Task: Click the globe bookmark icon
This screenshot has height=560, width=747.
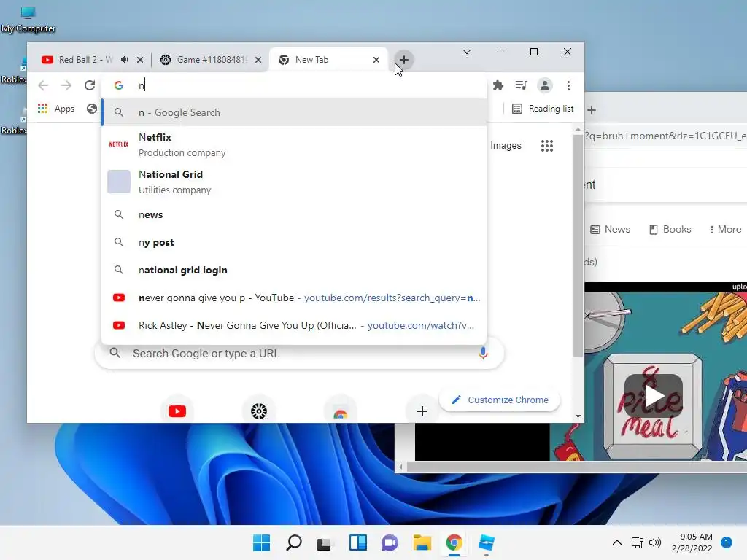Action: pos(92,109)
